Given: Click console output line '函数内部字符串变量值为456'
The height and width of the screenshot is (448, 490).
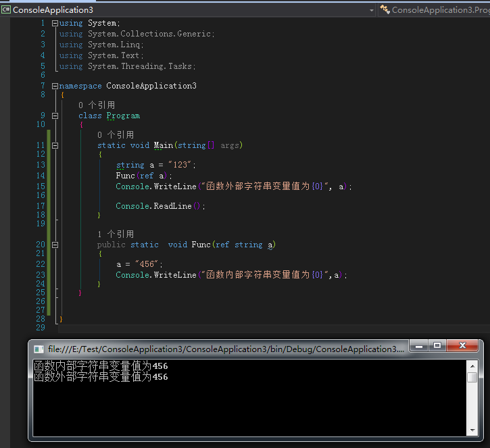Looking at the screenshot, I should pos(101,366).
